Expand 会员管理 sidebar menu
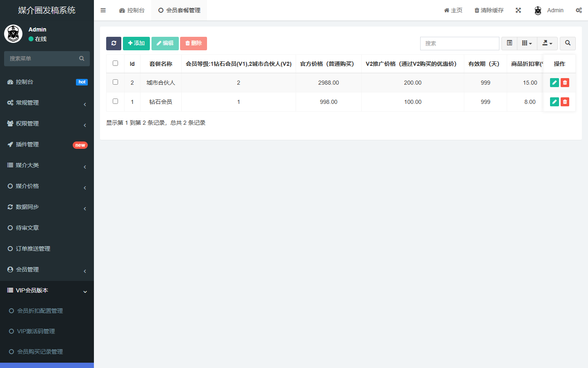Screen dimensions: 588x368 [47, 269]
